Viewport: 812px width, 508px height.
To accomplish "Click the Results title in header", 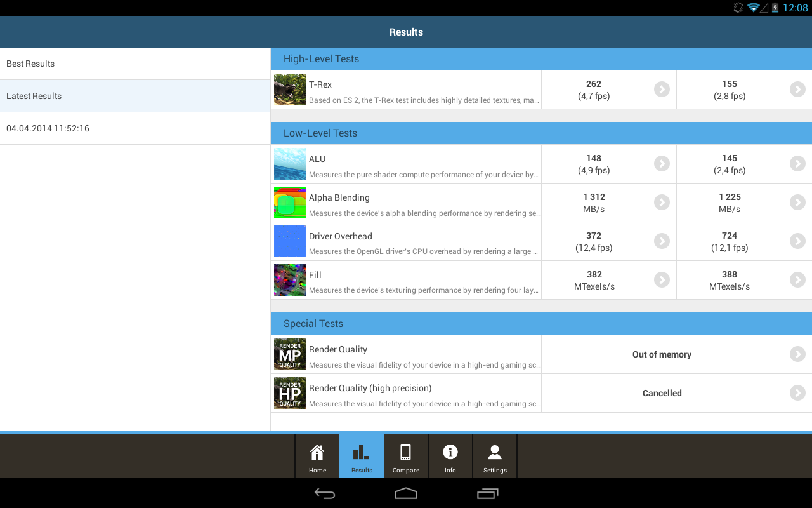I will (x=406, y=32).
